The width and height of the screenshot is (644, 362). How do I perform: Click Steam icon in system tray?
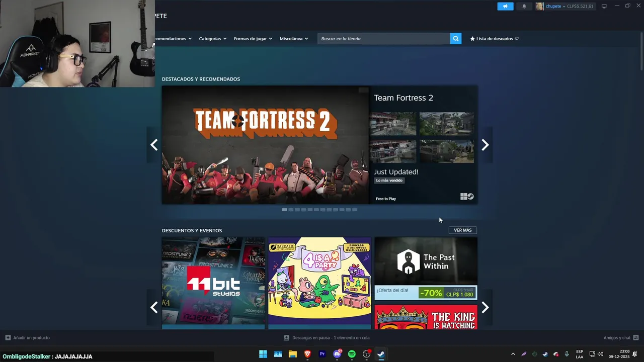point(545,354)
